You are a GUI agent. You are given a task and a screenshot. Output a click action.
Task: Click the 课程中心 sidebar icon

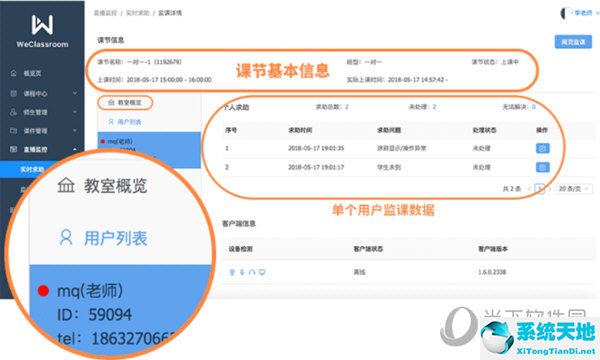(13, 93)
